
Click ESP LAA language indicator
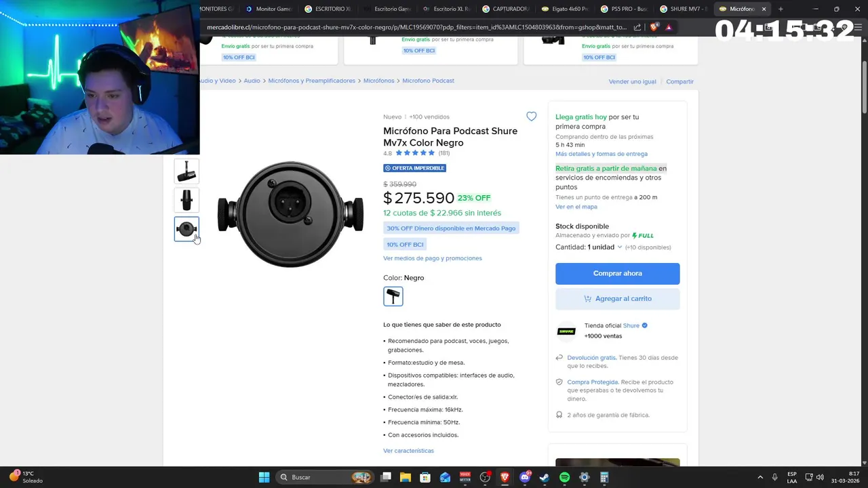792,477
